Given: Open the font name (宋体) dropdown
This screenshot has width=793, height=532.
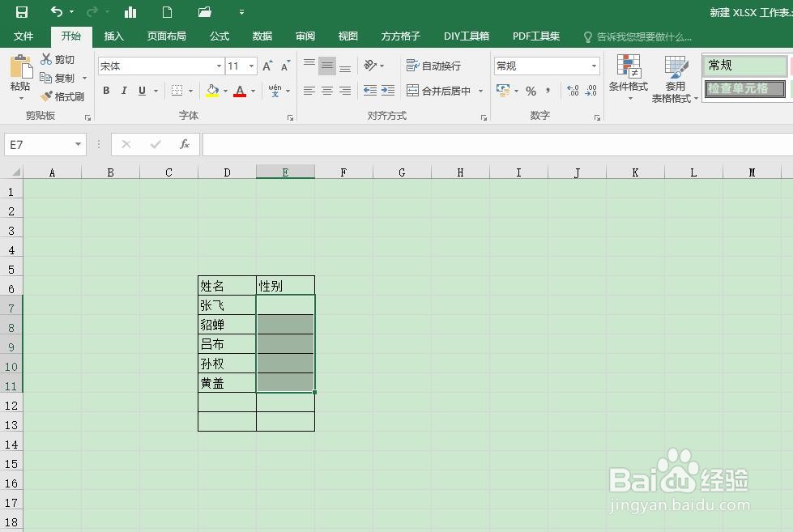Looking at the screenshot, I should point(219,66).
